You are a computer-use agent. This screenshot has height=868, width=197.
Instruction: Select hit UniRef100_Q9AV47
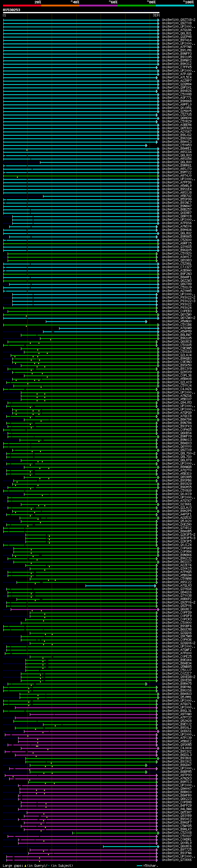177,789
